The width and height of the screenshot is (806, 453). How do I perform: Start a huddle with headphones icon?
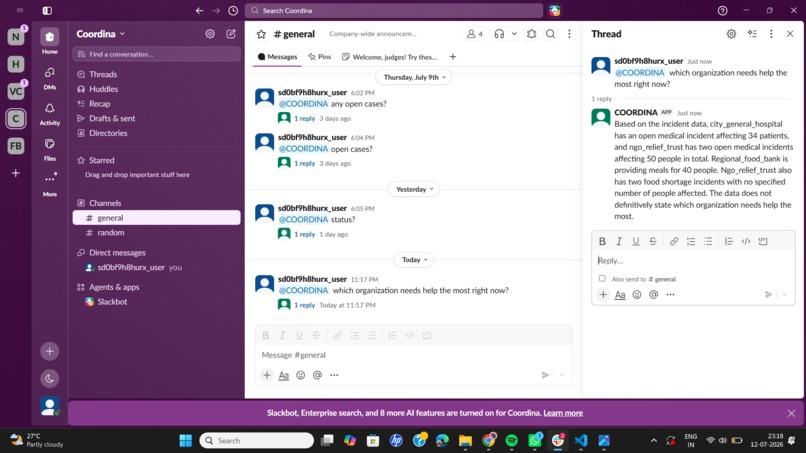click(x=499, y=34)
